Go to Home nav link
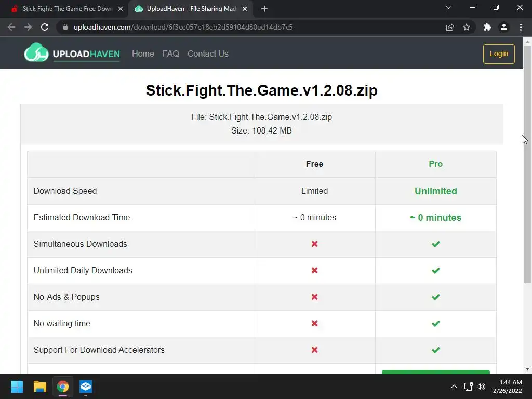Image resolution: width=532 pixels, height=399 pixels. pos(143,54)
